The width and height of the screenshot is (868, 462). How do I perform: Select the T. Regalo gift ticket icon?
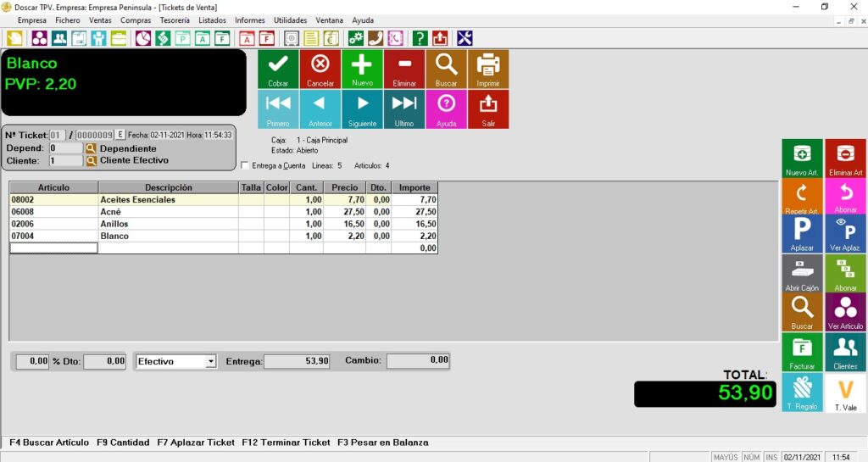click(802, 392)
